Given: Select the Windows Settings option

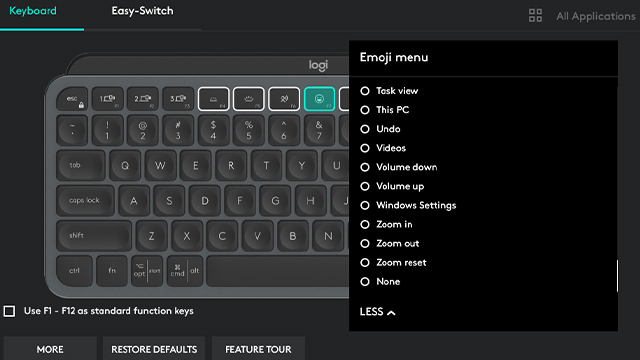Looking at the screenshot, I should (x=408, y=205).
